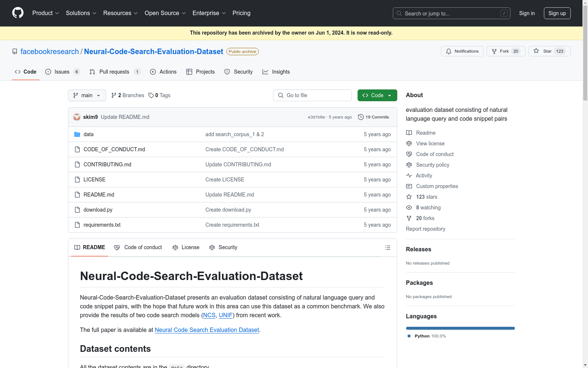Click the file icon beside CONTRIBUTING.md
This screenshot has height=368, width=588.
coord(77,164)
